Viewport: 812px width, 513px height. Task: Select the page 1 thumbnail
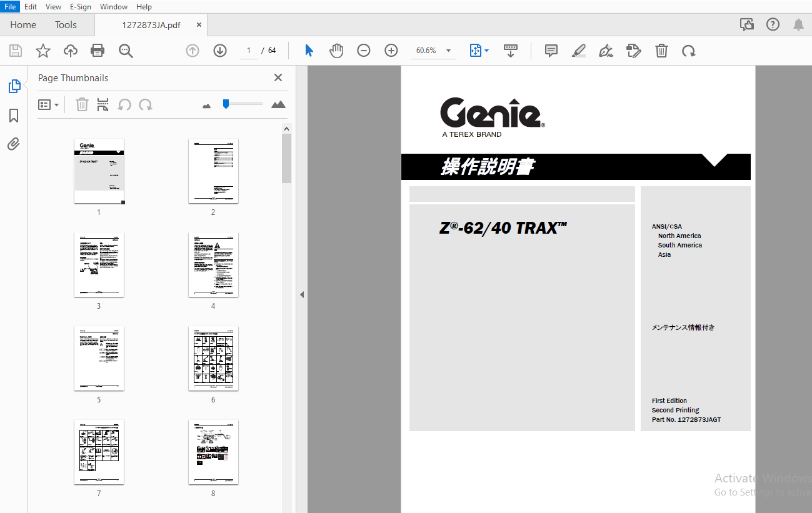99,171
